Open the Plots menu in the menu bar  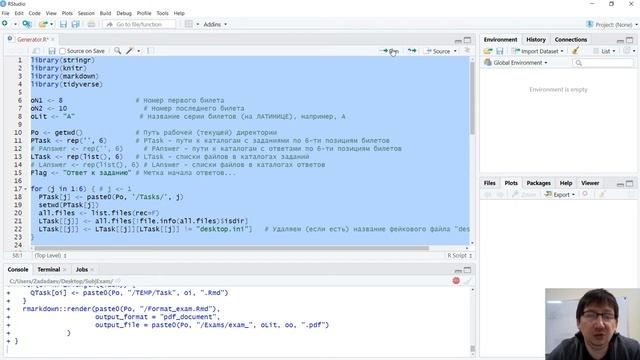(x=67, y=13)
